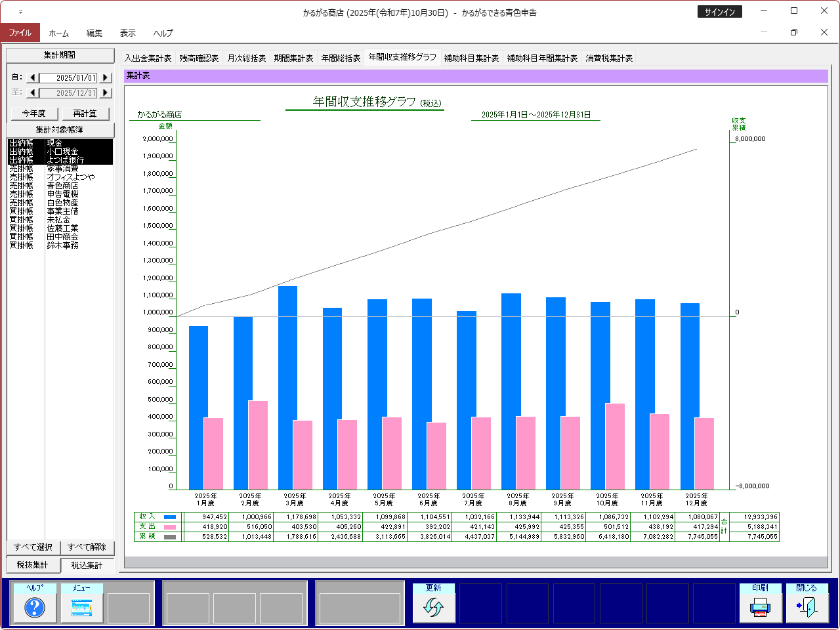The image size is (840, 630).
Task: Open the ファイル menu
Action: coord(20,33)
